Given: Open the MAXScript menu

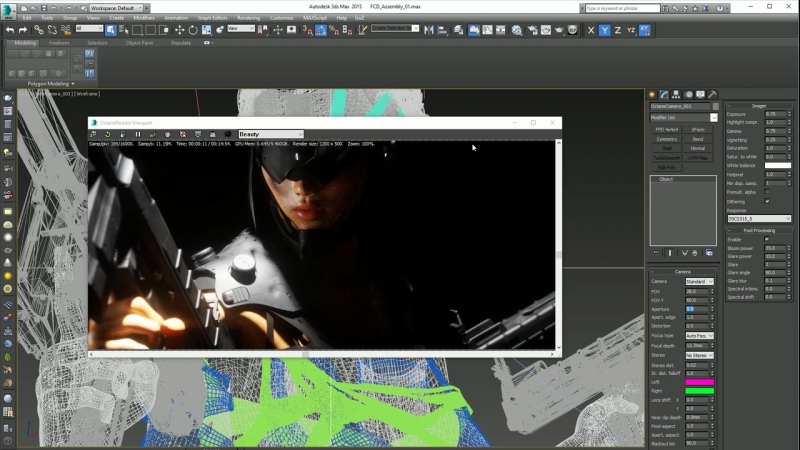Looking at the screenshot, I should pos(315,18).
